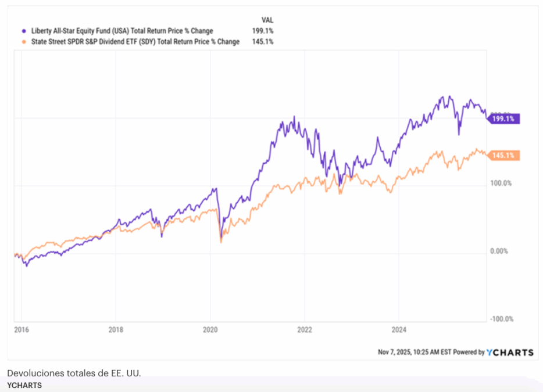Click the 2024 x-axis label

tap(398, 330)
